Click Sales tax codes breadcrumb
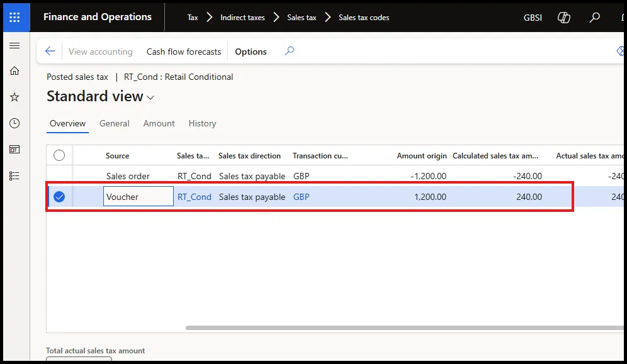Image resolution: width=627 pixels, height=364 pixels. pyautogui.click(x=364, y=18)
